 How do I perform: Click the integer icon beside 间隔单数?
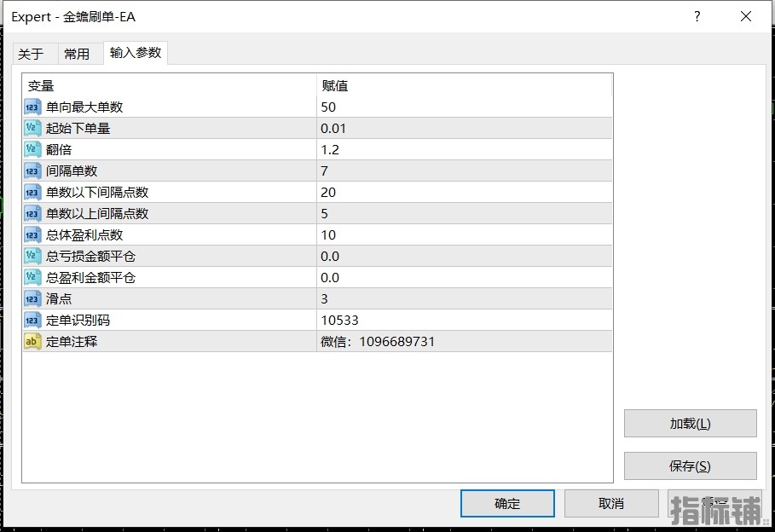[x=32, y=171]
